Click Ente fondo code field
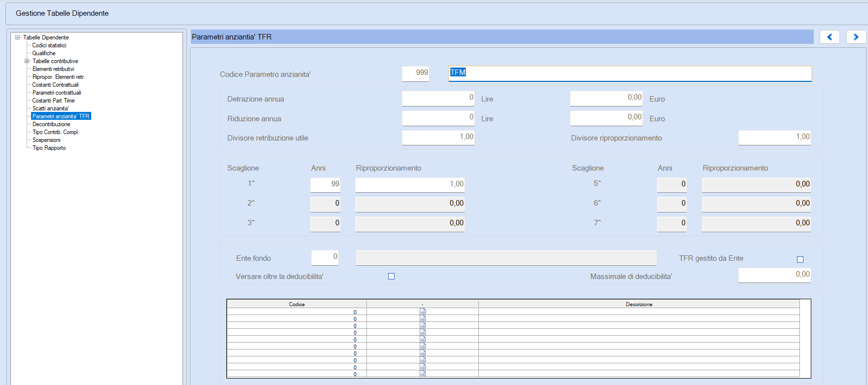 coord(325,257)
